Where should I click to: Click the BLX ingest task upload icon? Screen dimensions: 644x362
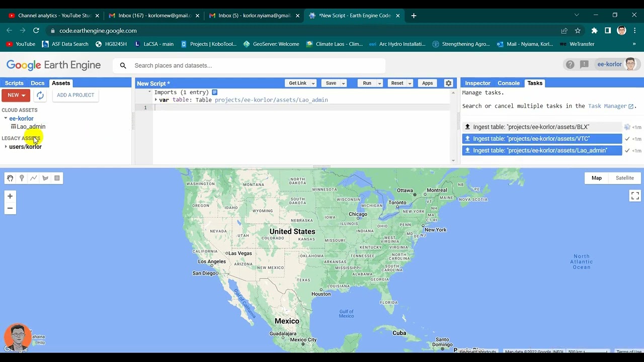(467, 127)
